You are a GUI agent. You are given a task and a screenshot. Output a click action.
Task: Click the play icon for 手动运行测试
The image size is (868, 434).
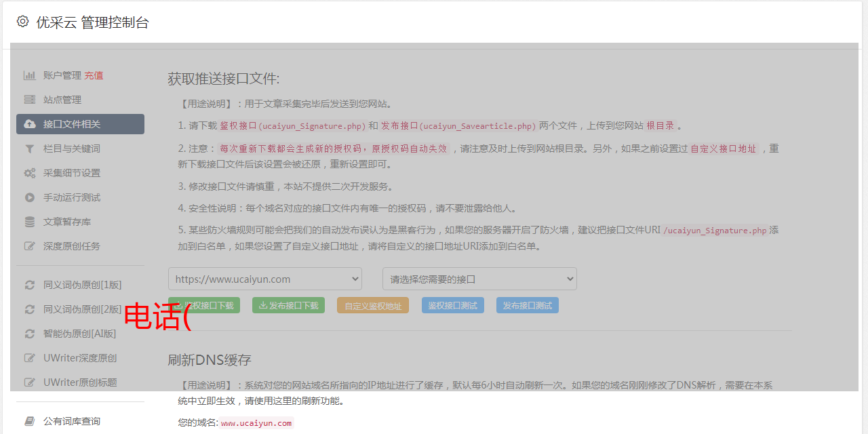pos(30,197)
